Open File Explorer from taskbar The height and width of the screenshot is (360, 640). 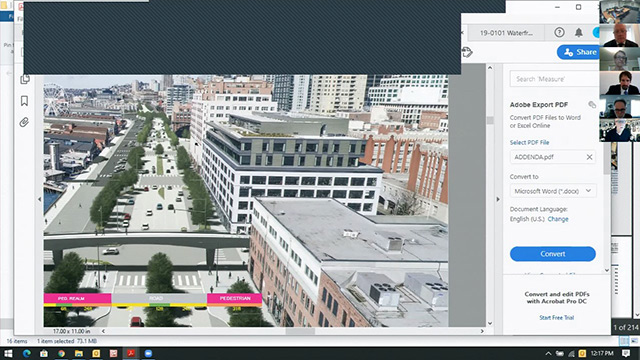coord(79,353)
